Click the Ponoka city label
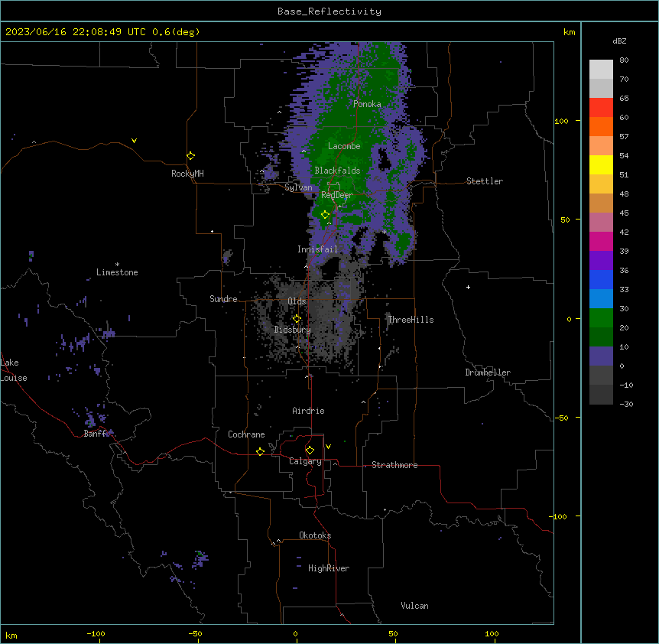 click(x=367, y=104)
